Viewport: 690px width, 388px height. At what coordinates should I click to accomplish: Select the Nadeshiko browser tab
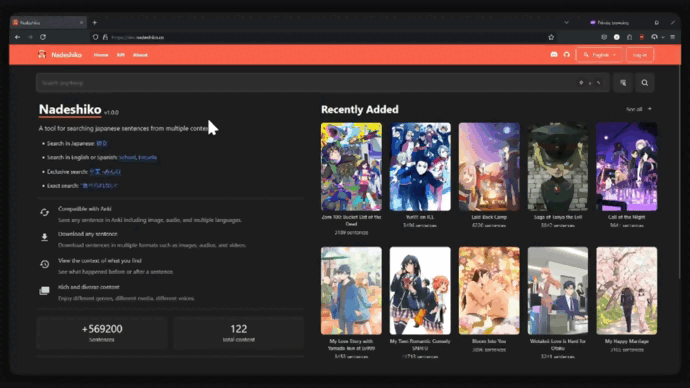point(48,22)
